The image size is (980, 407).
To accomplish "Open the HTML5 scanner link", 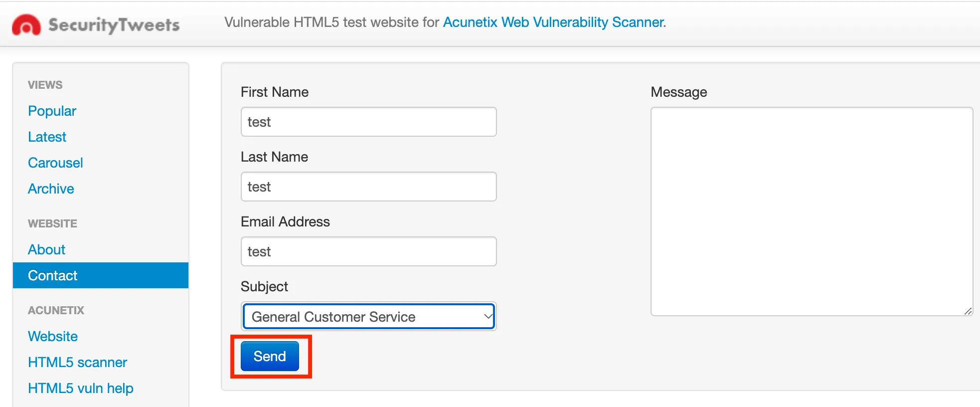I will [77, 362].
